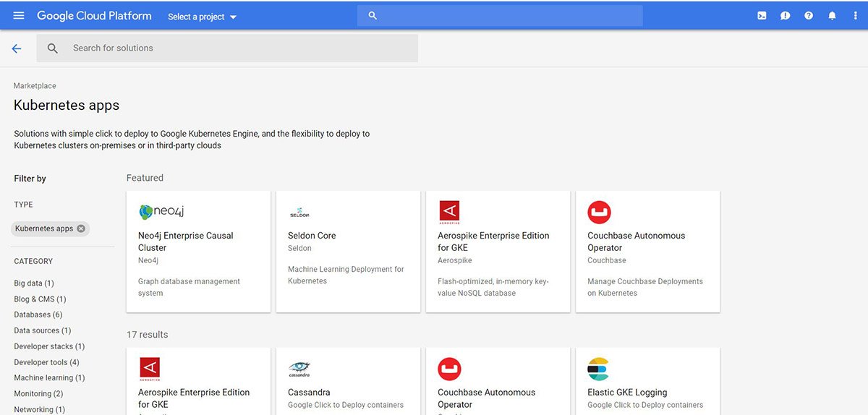Click the Search for solutions field
Image resolution: width=868 pixels, height=415 pixels.
[239, 48]
